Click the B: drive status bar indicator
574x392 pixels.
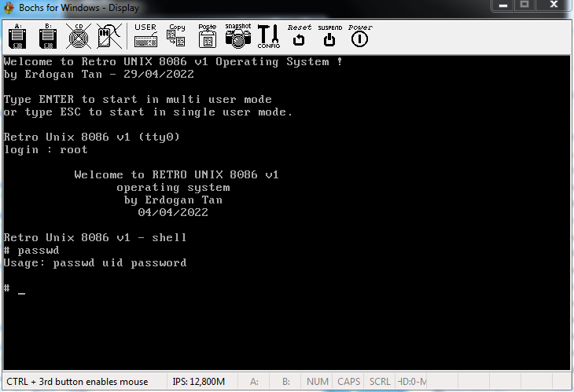pos(285,382)
